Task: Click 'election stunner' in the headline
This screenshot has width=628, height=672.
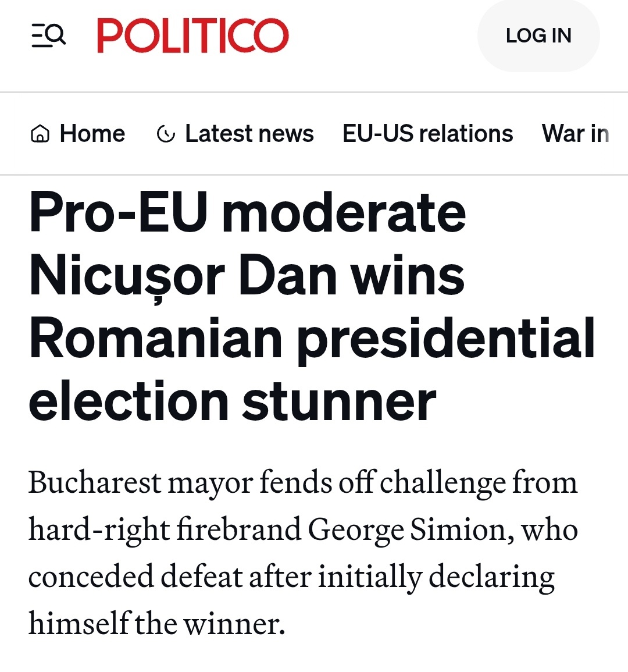Action: [x=233, y=402]
